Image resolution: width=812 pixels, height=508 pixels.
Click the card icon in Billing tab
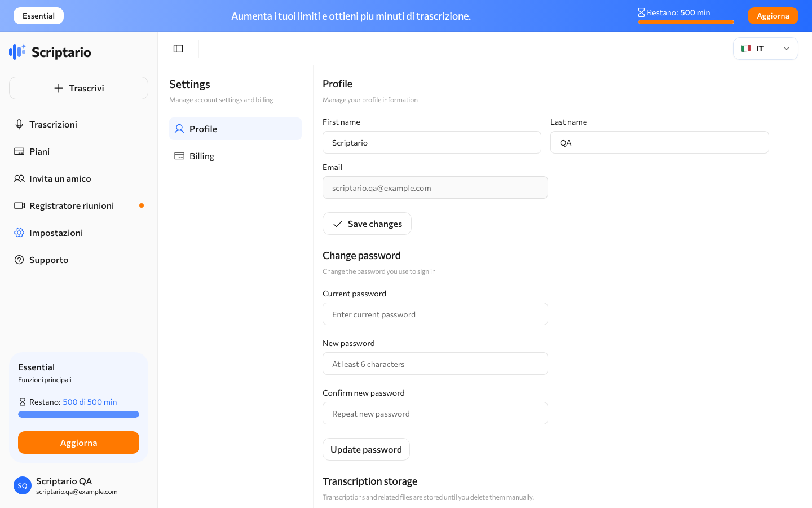tap(179, 156)
